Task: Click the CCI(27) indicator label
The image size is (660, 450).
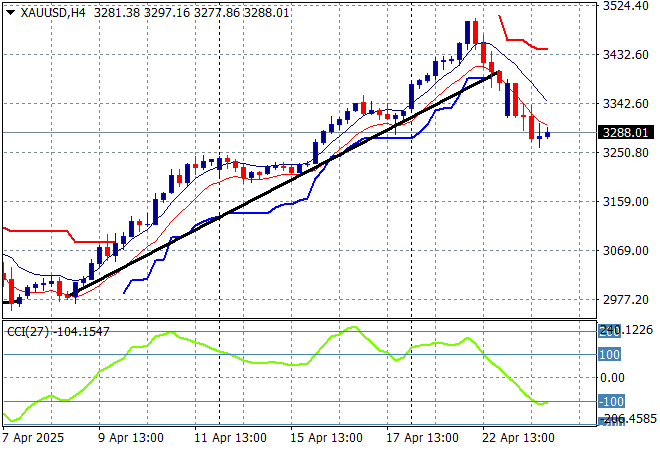Action: coord(29,332)
